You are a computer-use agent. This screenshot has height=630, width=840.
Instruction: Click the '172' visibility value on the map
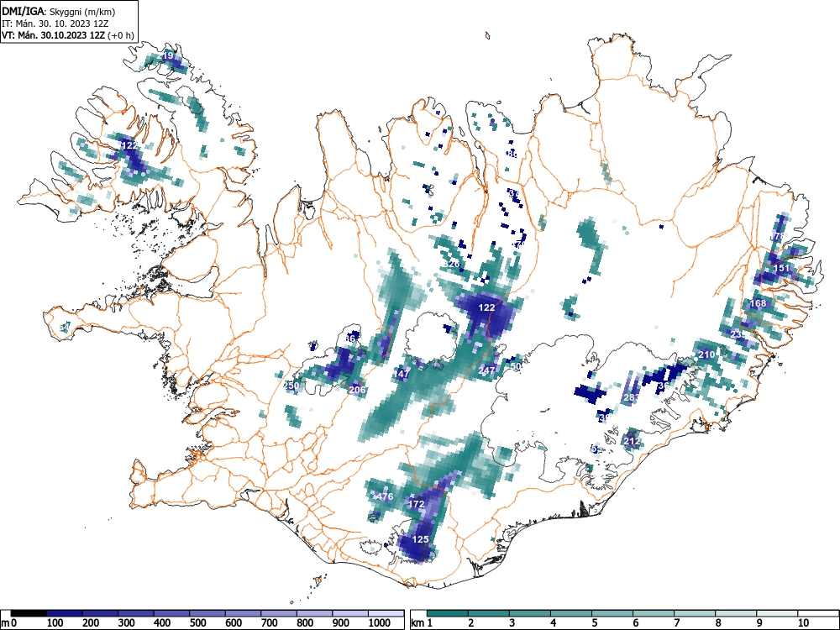(x=417, y=504)
